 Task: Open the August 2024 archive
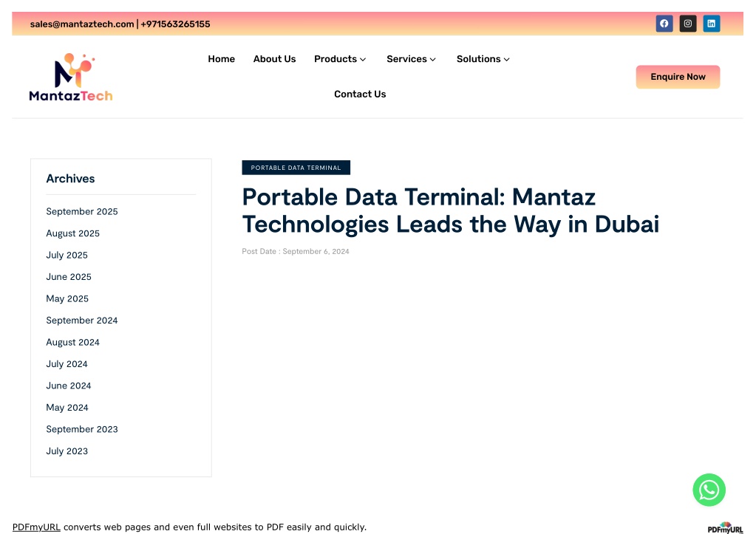click(72, 342)
